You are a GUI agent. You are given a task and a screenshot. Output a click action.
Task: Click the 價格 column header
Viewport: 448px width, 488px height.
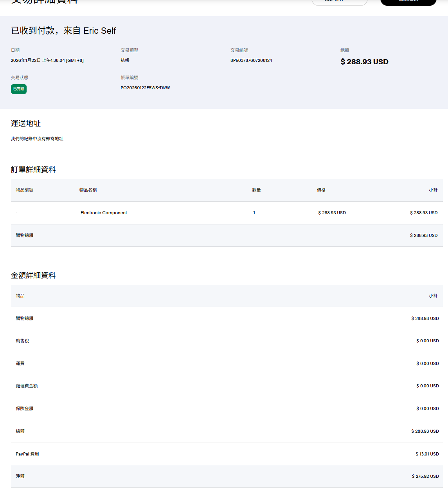click(321, 190)
